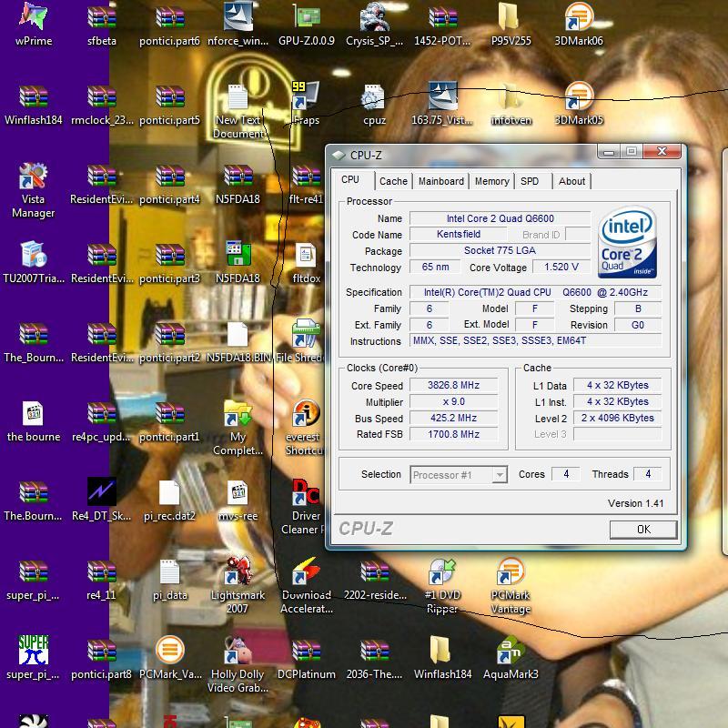Click the multiplier value 'x 9.0'

point(453,401)
